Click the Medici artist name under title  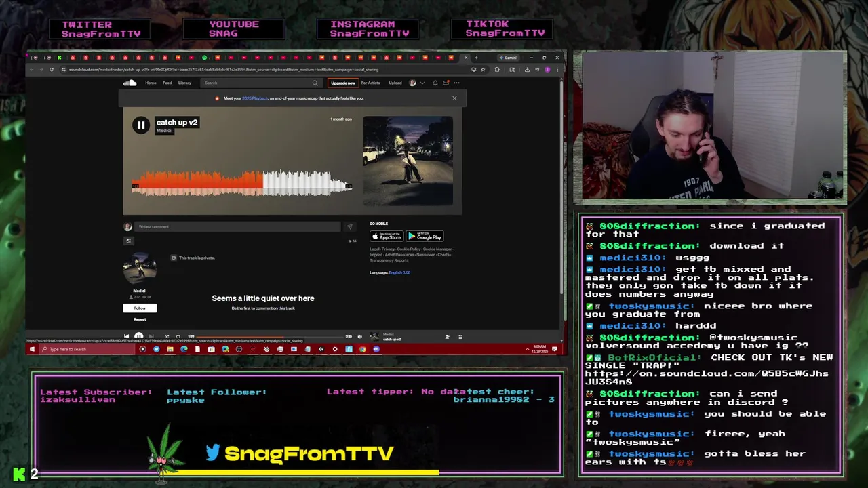pyautogui.click(x=164, y=131)
